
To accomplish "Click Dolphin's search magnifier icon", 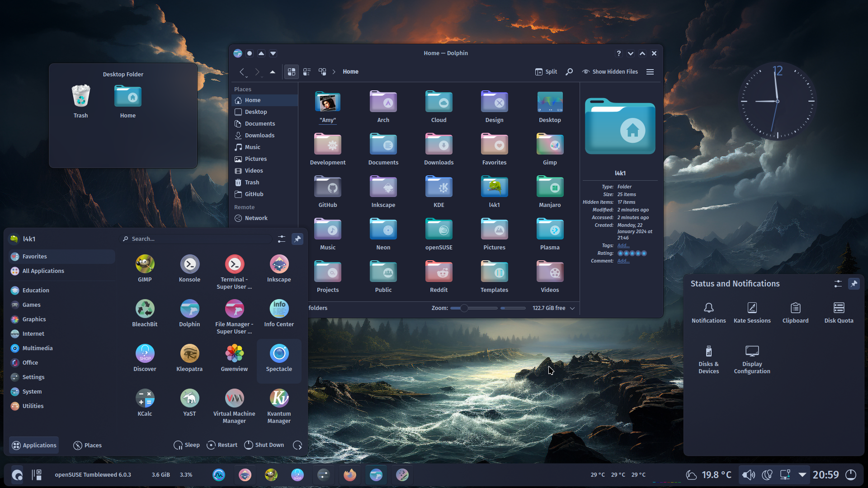I will point(569,72).
